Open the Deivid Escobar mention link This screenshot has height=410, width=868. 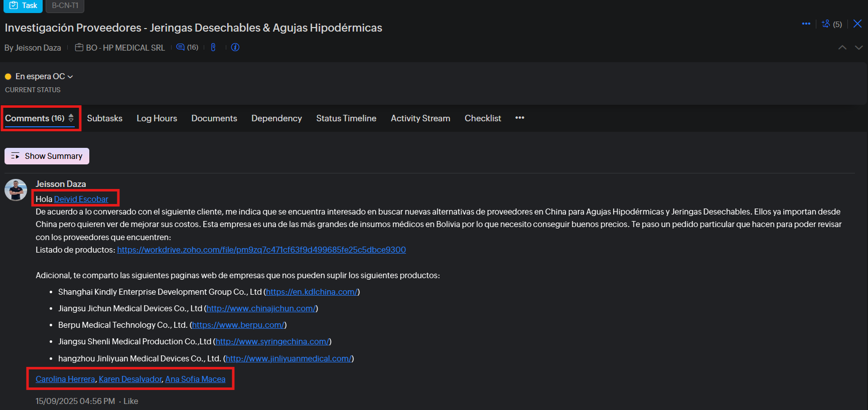point(81,199)
